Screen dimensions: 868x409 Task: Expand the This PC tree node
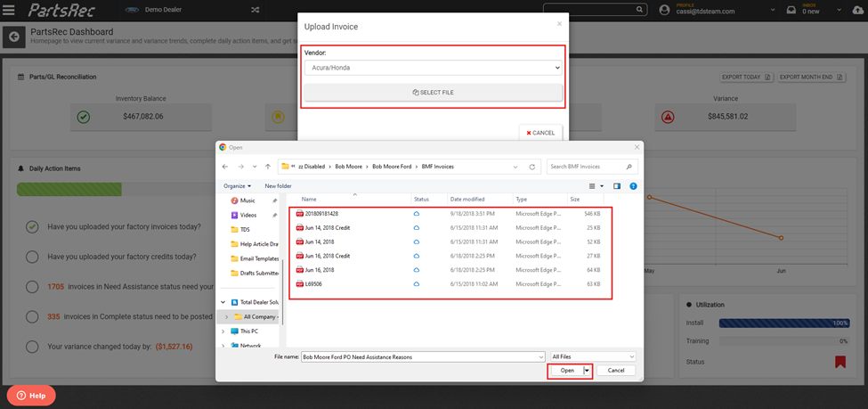[x=223, y=331]
